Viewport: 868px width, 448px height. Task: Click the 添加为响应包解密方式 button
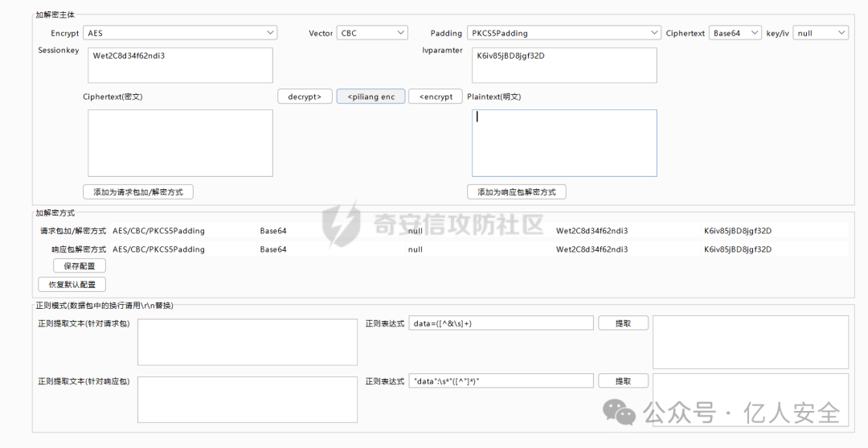[516, 192]
